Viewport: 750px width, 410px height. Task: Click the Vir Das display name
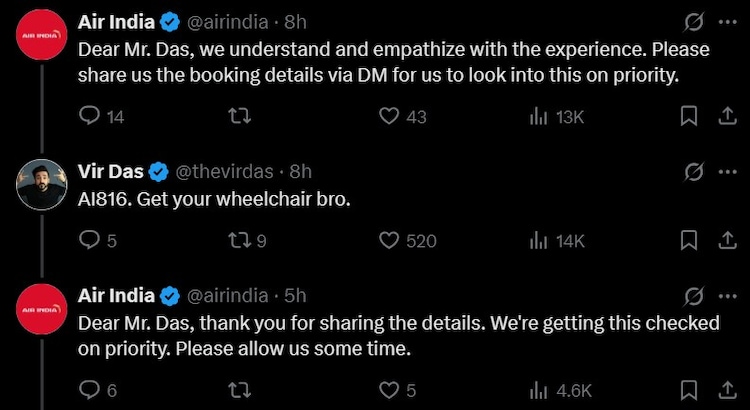click(x=110, y=172)
